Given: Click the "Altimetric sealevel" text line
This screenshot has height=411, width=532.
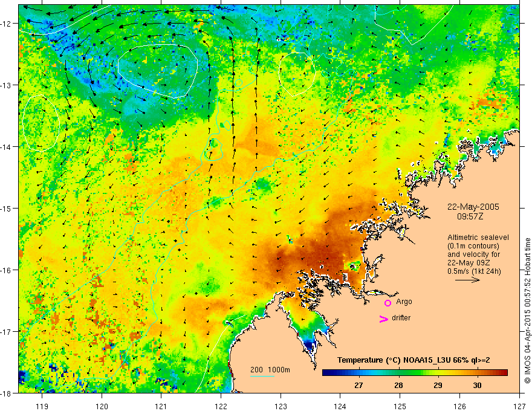Looking at the screenshot, I should pos(478,238).
